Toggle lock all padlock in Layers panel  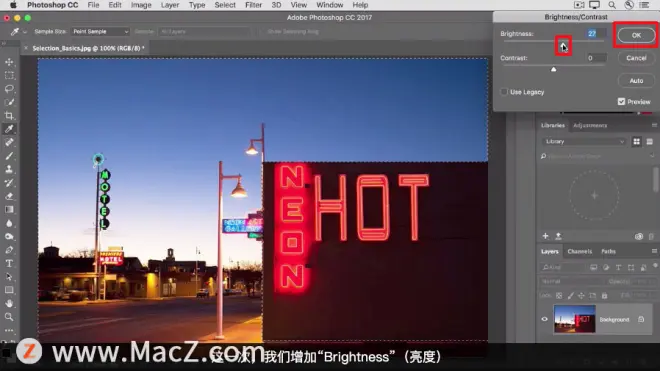[x=604, y=296]
